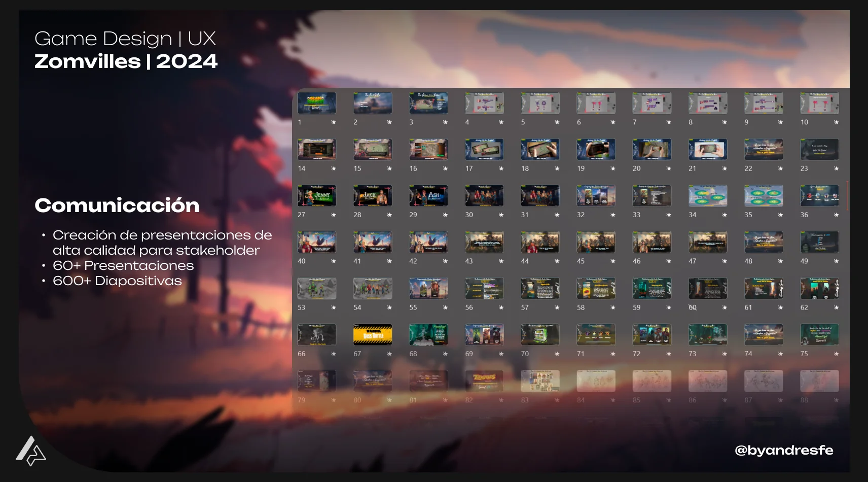
Task: Click the star icon next to slide 75
Action: click(836, 354)
